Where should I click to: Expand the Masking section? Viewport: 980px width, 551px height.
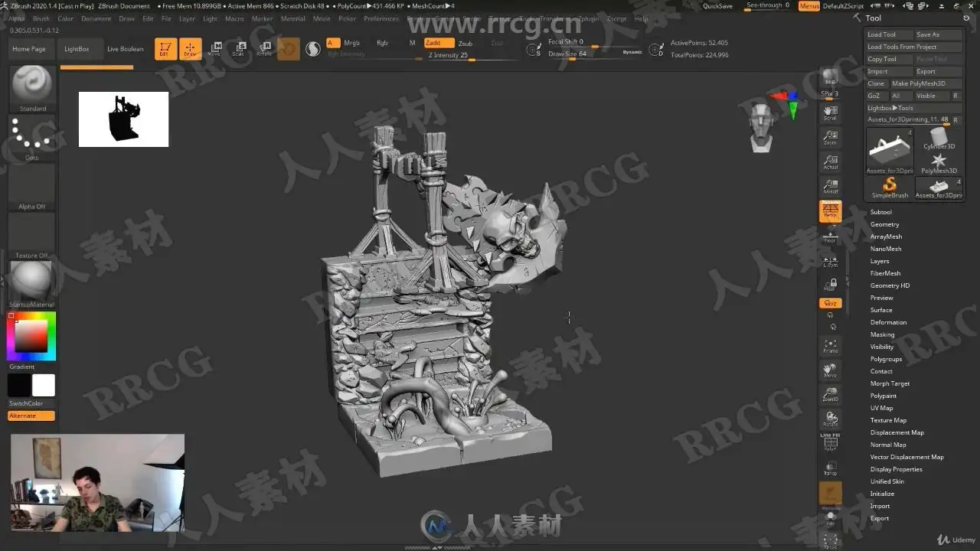click(882, 334)
